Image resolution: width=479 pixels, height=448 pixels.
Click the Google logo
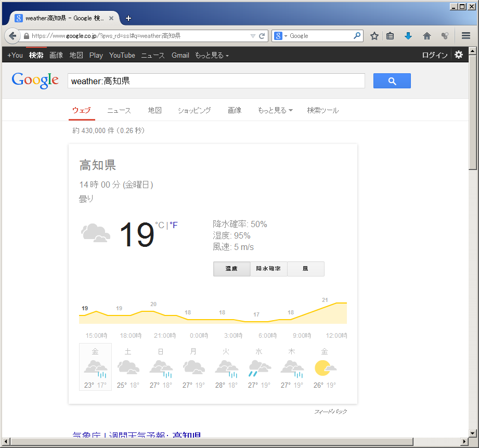click(35, 81)
